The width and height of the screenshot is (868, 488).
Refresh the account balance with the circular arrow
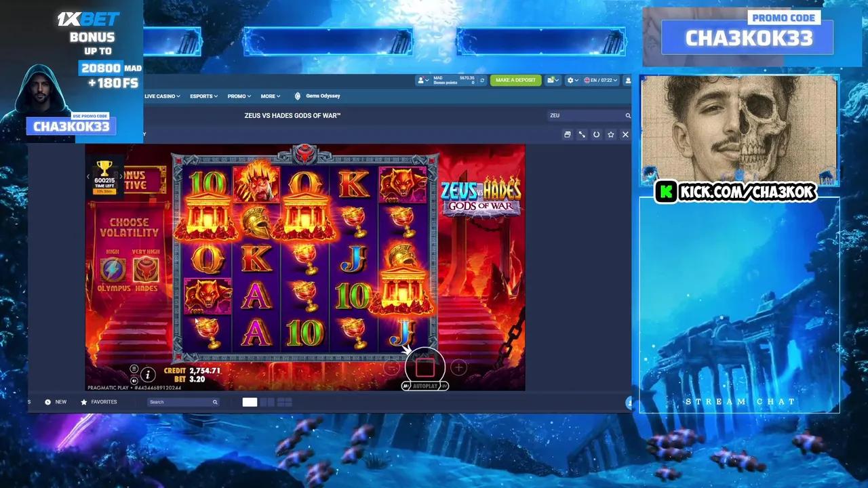point(481,81)
